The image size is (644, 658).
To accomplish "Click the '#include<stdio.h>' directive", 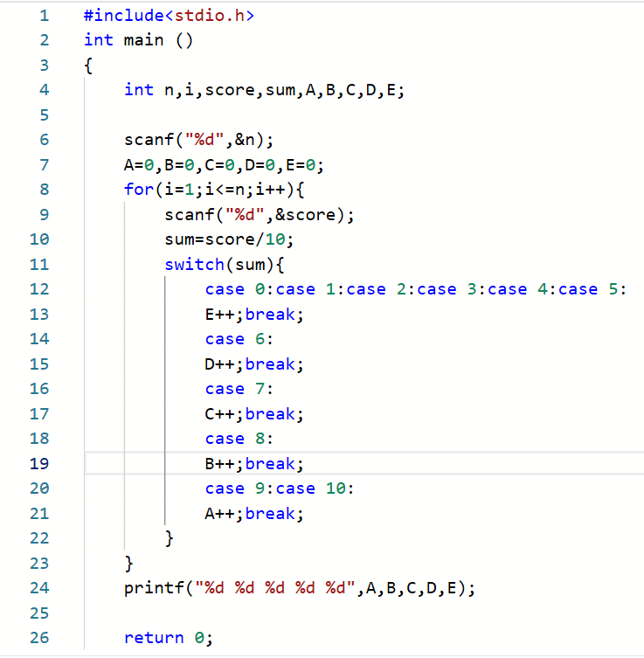I will (169, 16).
